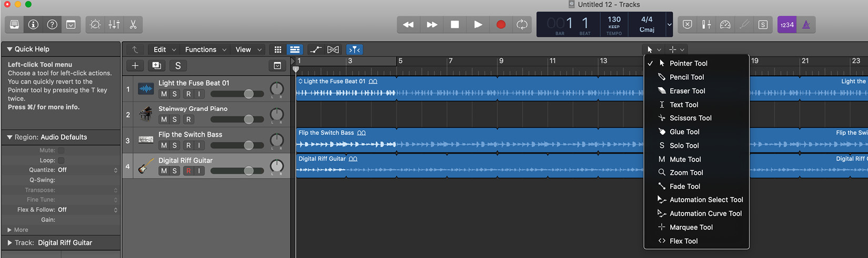Check the Mute checkbox in Region inspector
The image size is (868, 258).
(61, 150)
